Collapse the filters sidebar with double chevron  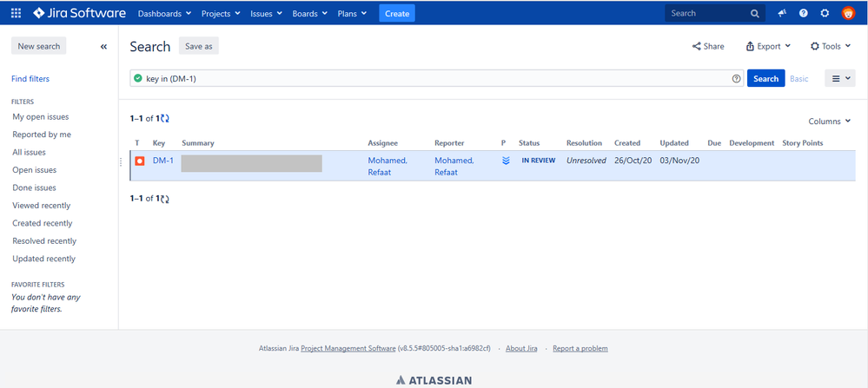pos(103,46)
